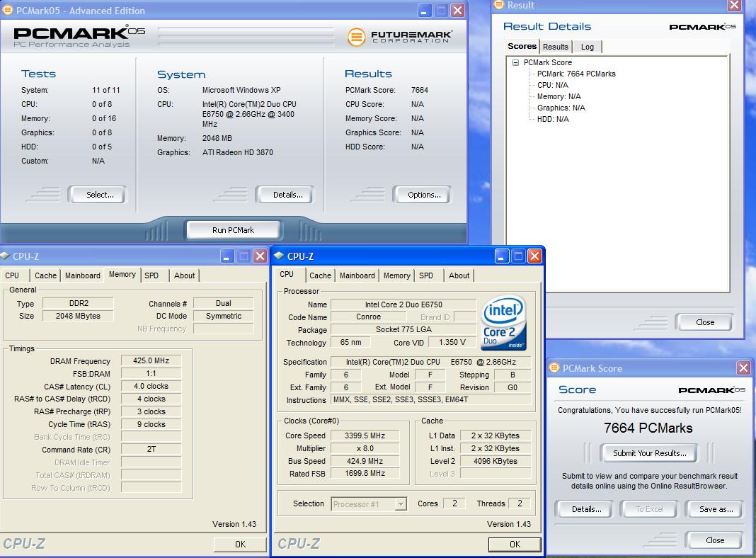Click the front CPU-Z title bar icon
Viewport: 756px width, 558px height.
click(279, 256)
